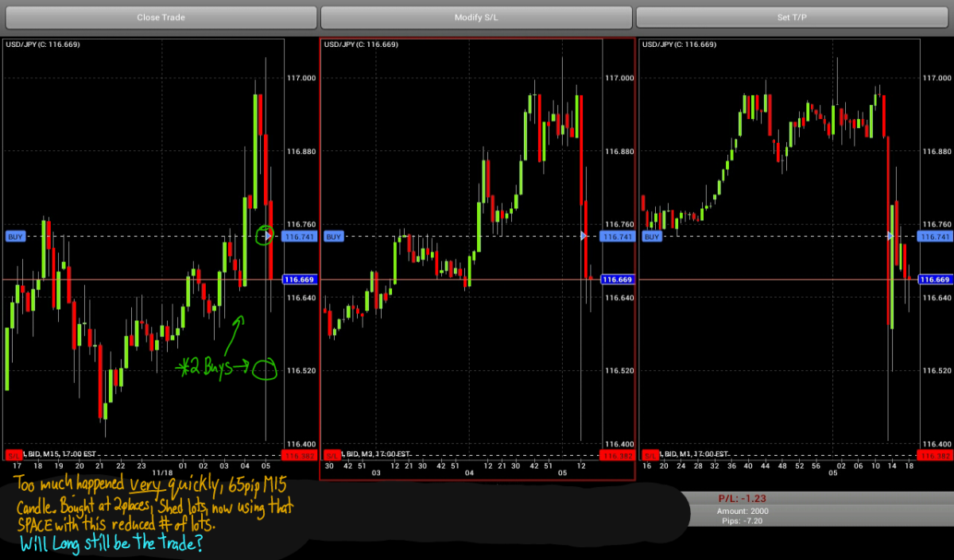
Task: Click the 116.400 axis label on the M15 chart
Action: pos(301,444)
